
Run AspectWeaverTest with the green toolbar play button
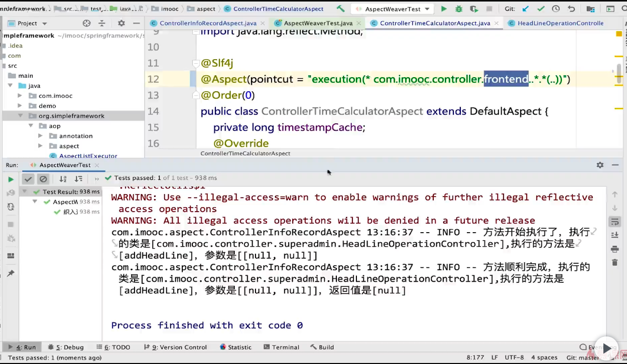click(444, 9)
